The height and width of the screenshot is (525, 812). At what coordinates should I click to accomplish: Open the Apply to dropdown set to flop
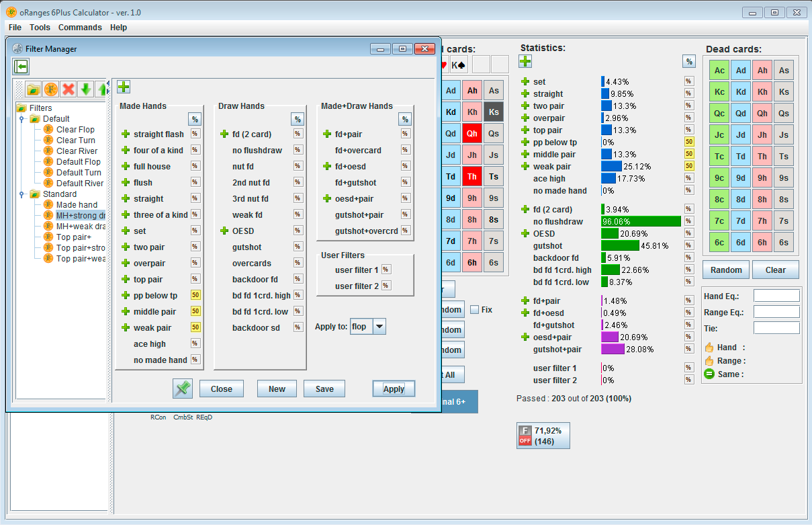click(381, 326)
